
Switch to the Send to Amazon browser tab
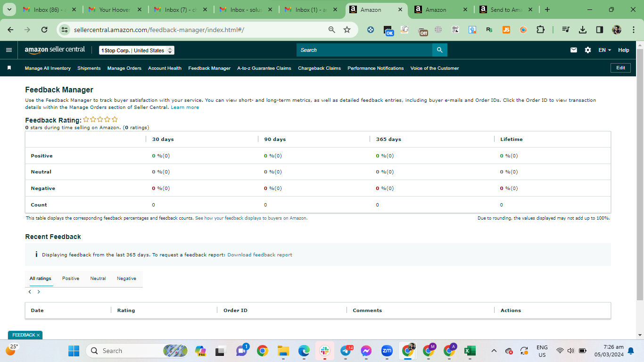pos(506,9)
